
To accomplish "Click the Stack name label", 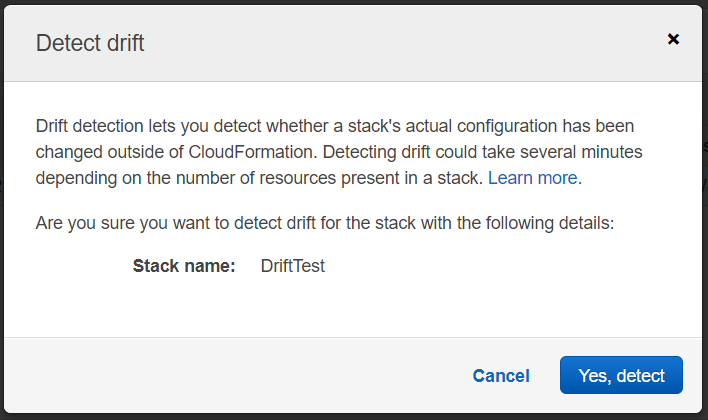I will (184, 266).
